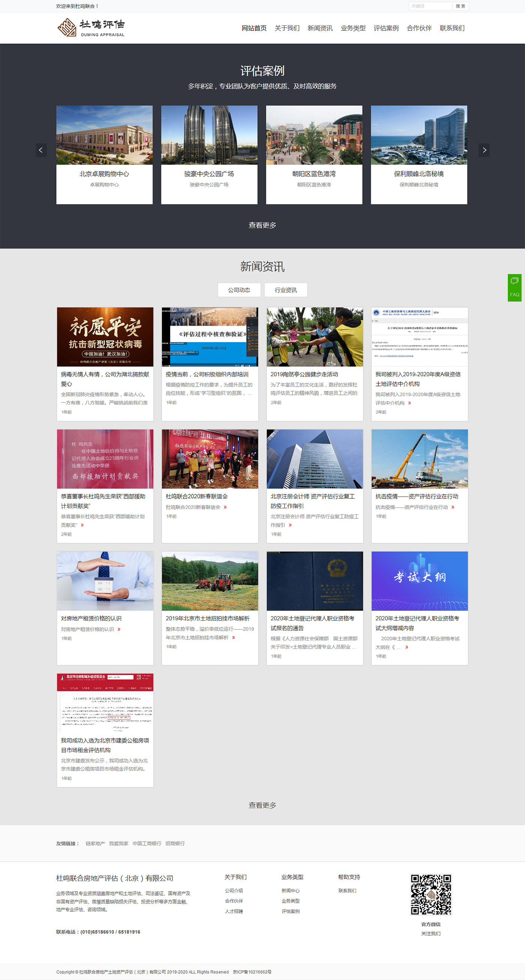Screen dimensions: 525x980
Task: Focus the 关键词 search input field
Action: pyautogui.click(x=430, y=6)
